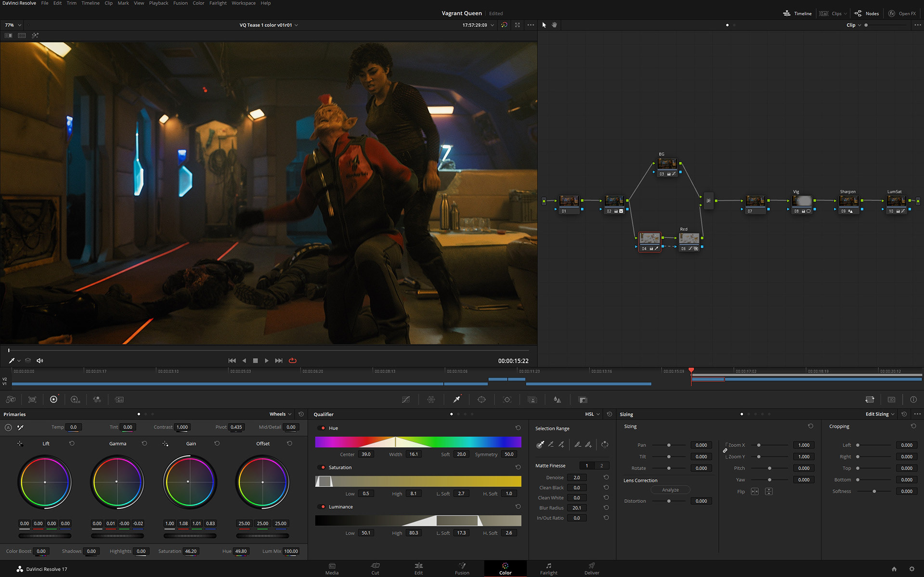The image size is (924, 577).
Task: Open the Tracker palette icon
Action: [x=507, y=399]
